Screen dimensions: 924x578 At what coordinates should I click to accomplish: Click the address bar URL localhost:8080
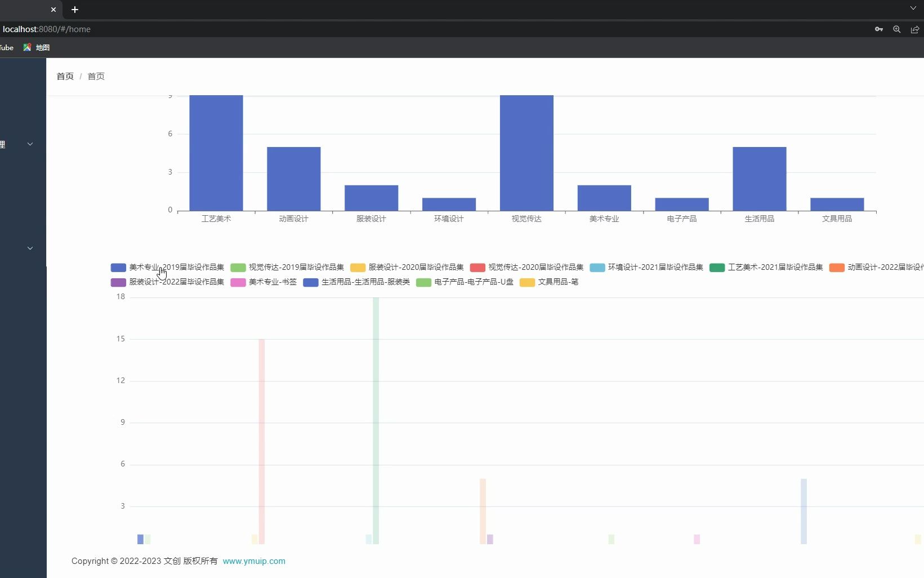(x=46, y=29)
